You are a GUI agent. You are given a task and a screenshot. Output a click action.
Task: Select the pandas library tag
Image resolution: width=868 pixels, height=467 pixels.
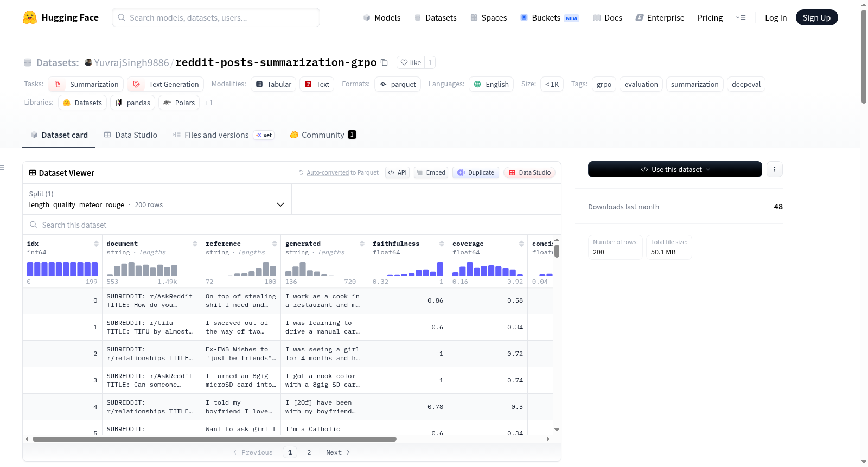(x=132, y=103)
